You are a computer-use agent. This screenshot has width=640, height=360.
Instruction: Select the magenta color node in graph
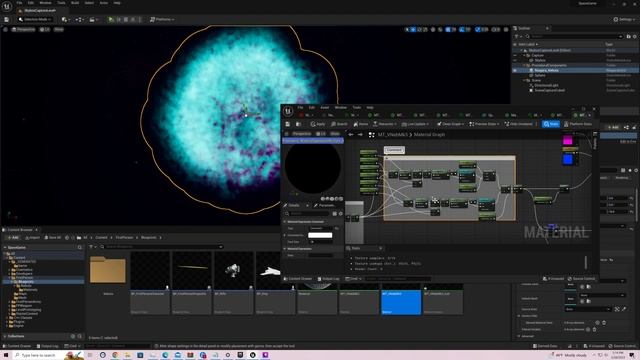[x=568, y=141]
